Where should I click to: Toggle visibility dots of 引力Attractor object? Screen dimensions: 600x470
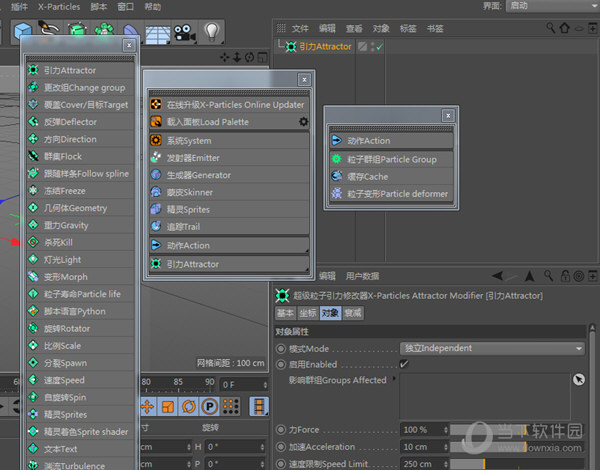(x=372, y=47)
